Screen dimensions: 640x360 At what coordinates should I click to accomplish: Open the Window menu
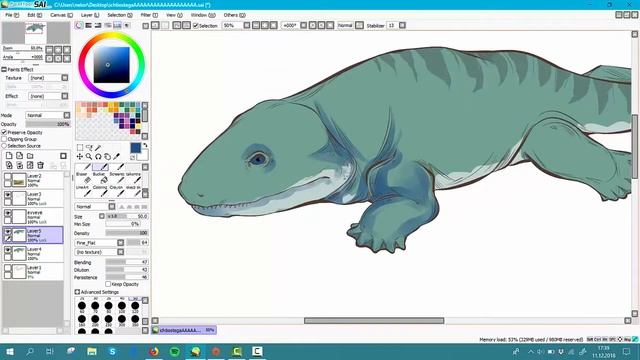[x=203, y=15]
